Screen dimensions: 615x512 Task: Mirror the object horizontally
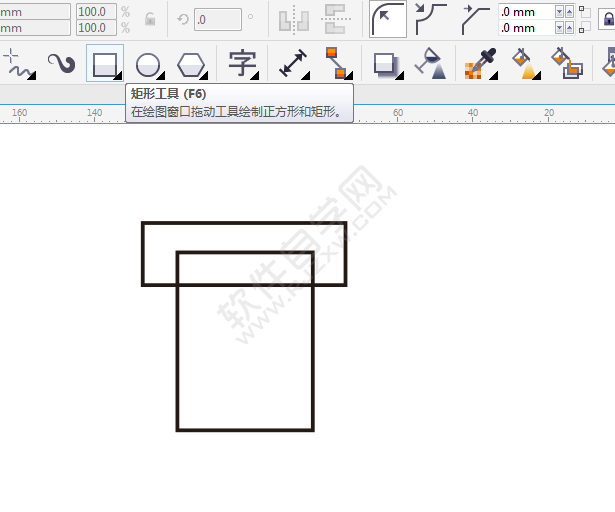pyautogui.click(x=294, y=19)
